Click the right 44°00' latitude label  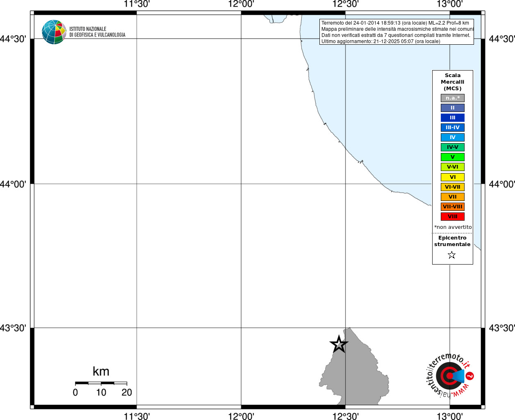pos(502,184)
